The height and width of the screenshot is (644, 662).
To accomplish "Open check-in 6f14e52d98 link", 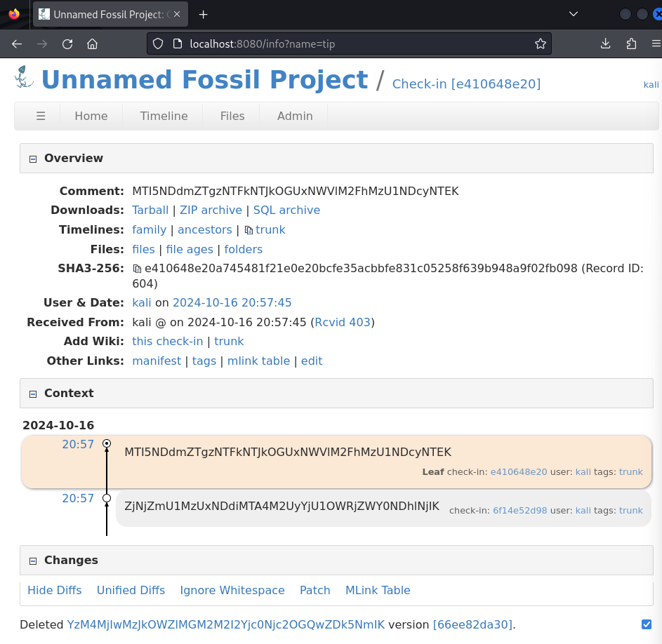I will (x=519, y=511).
